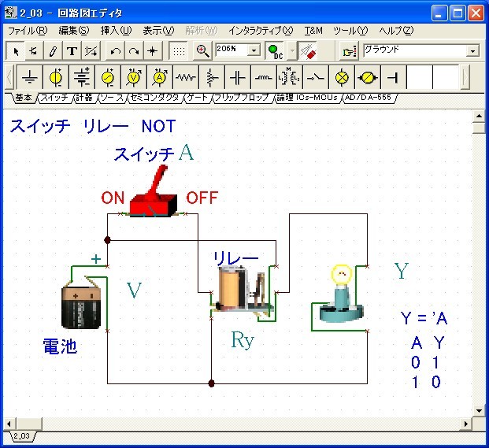The image size is (489, 448).
Task: Pick the text insertion tool (T)
Action: click(x=72, y=50)
